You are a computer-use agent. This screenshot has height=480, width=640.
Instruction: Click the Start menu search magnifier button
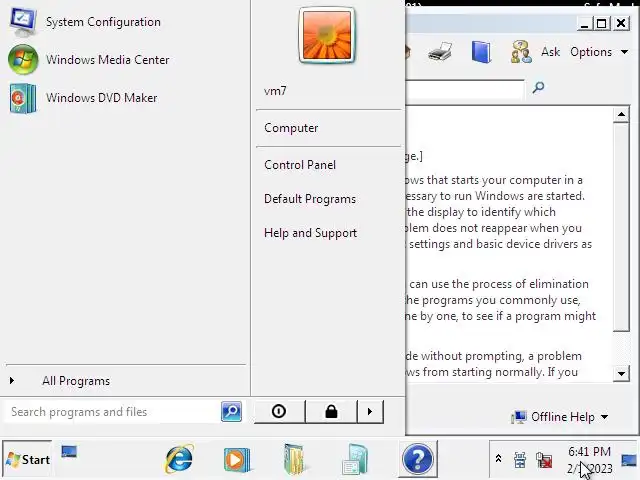point(231,411)
